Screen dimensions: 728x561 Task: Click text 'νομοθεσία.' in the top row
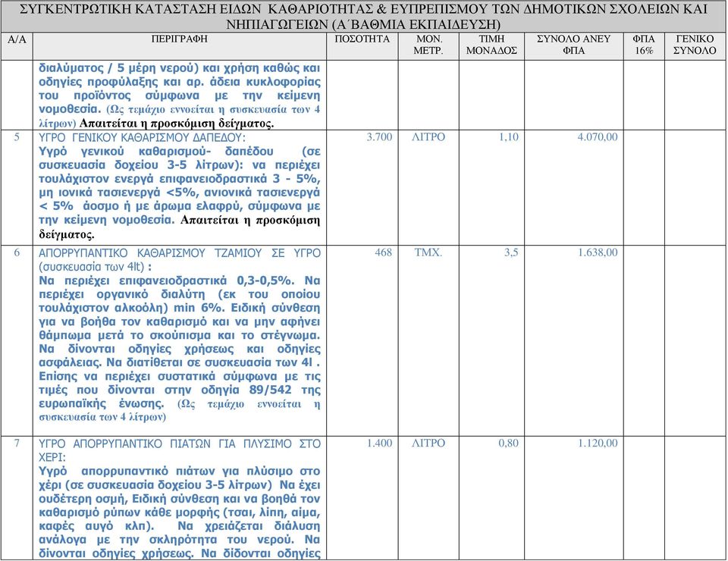[70, 109]
